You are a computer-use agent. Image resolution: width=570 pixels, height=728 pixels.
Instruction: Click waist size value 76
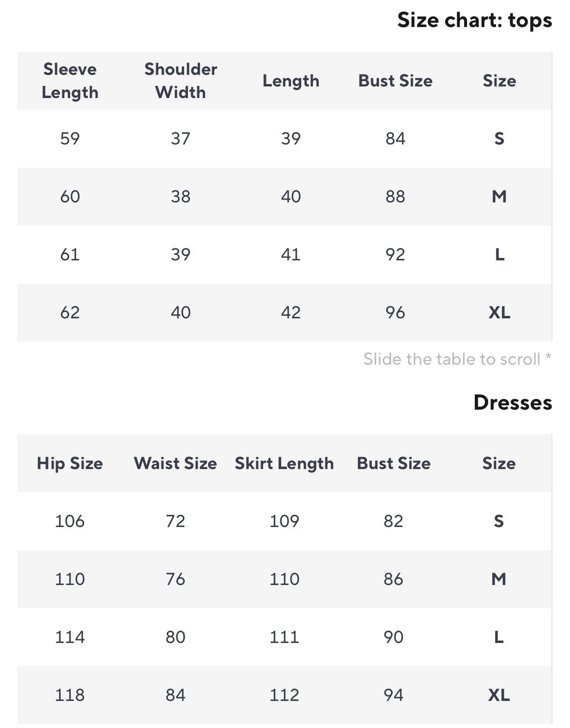(x=175, y=579)
